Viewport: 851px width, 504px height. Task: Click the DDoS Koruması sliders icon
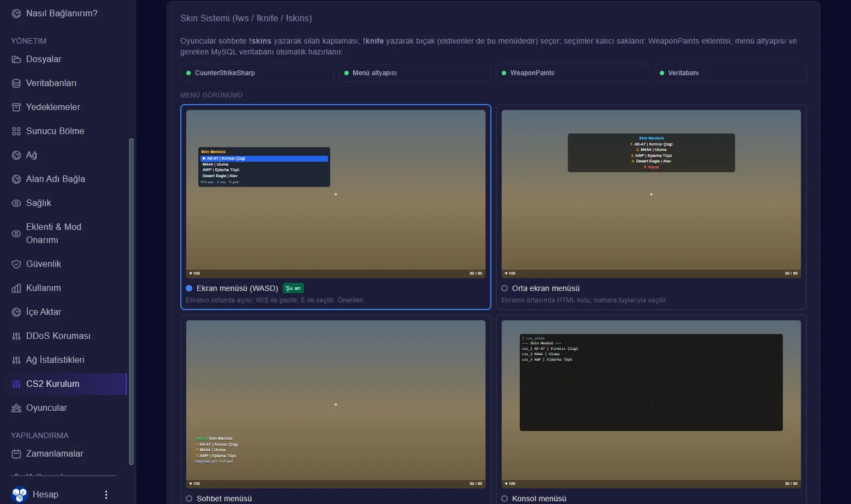pos(16,336)
